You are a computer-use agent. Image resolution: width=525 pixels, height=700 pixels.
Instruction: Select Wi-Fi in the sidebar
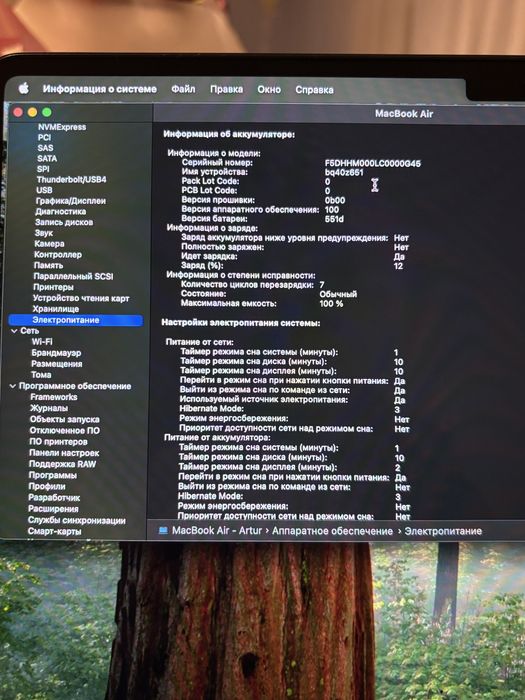(x=42, y=342)
